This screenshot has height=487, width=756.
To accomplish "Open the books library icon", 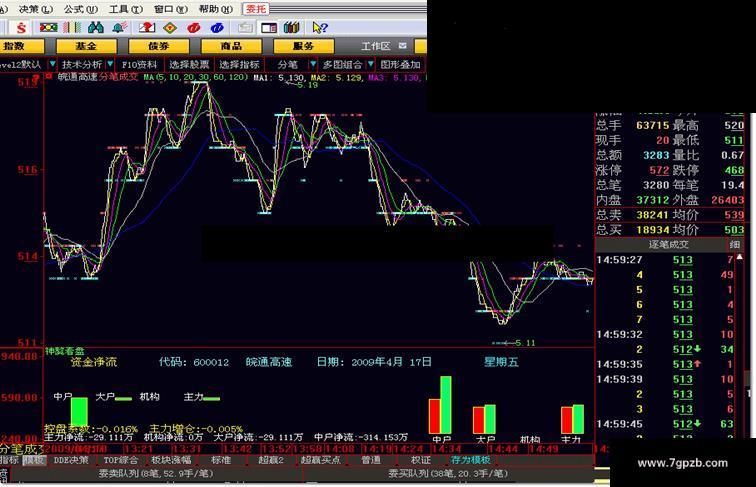I will (x=292, y=27).
